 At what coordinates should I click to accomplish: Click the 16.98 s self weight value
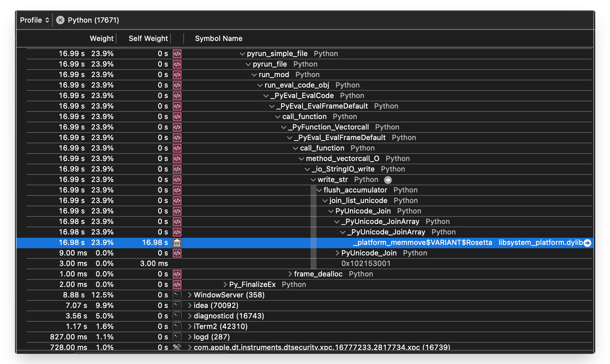click(155, 242)
